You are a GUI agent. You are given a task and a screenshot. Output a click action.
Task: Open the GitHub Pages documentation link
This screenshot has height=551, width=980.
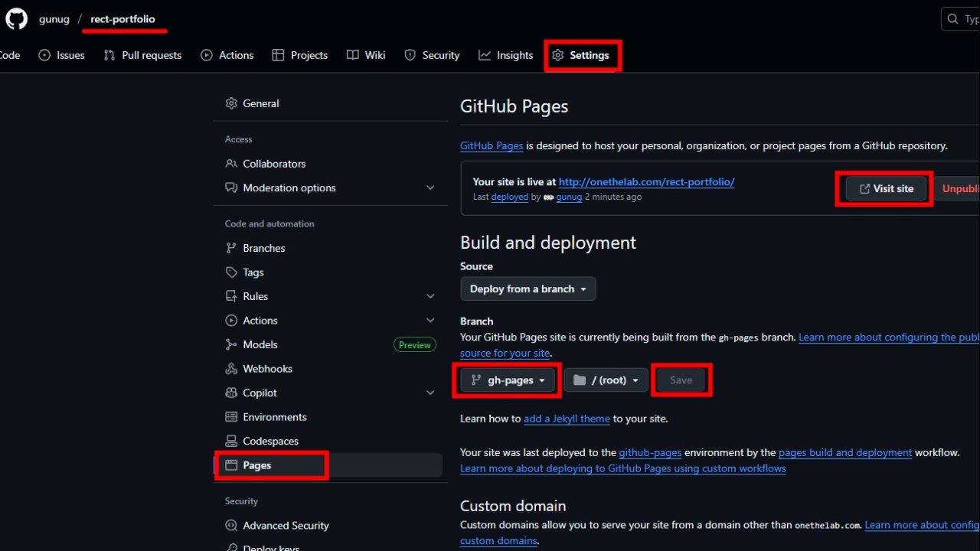[492, 145]
